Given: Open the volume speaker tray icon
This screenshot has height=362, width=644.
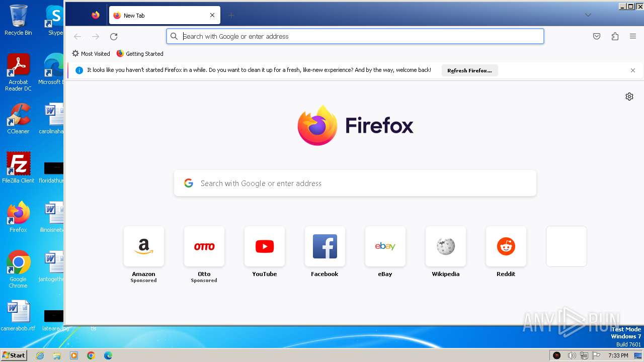Looking at the screenshot, I should 572,355.
